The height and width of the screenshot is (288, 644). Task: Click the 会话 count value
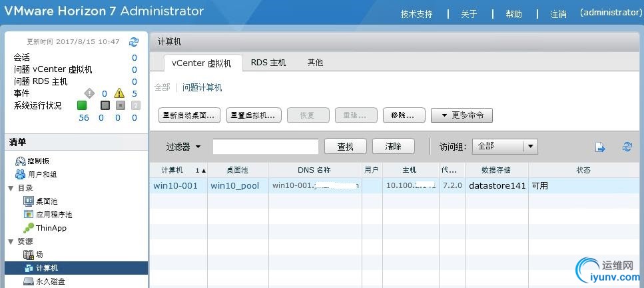pyautogui.click(x=135, y=57)
